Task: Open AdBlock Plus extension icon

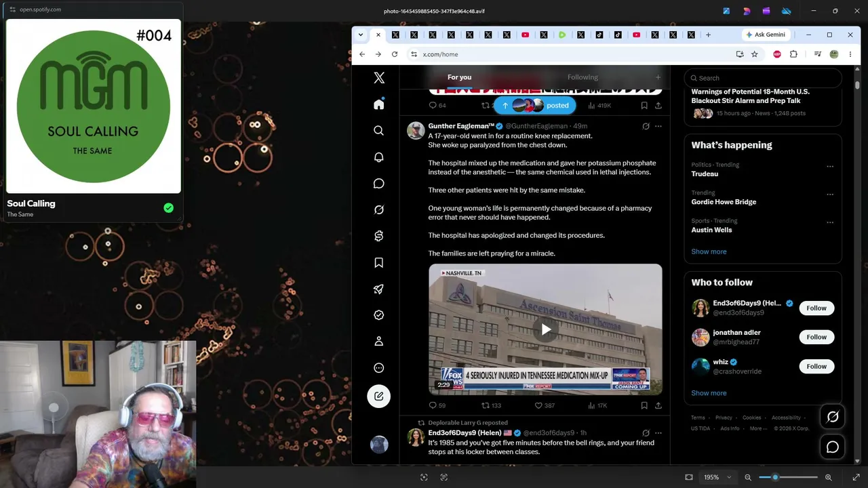Action: pyautogui.click(x=777, y=54)
